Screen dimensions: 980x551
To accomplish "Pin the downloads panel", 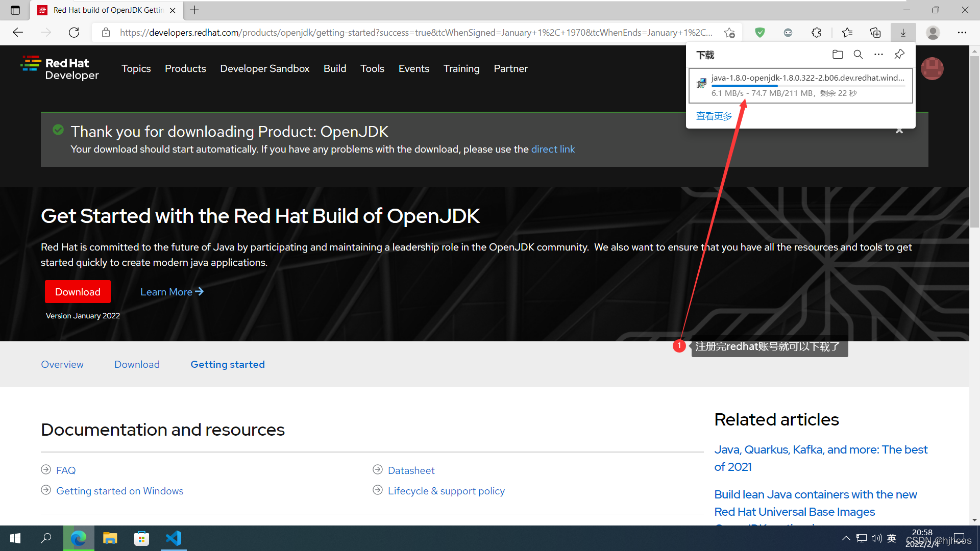I will (x=899, y=55).
